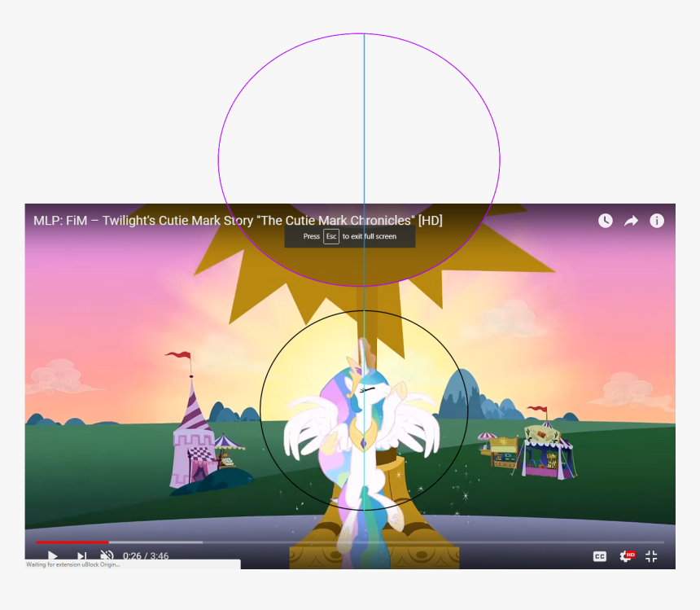Click the Watch Later clock icon

[x=606, y=221]
